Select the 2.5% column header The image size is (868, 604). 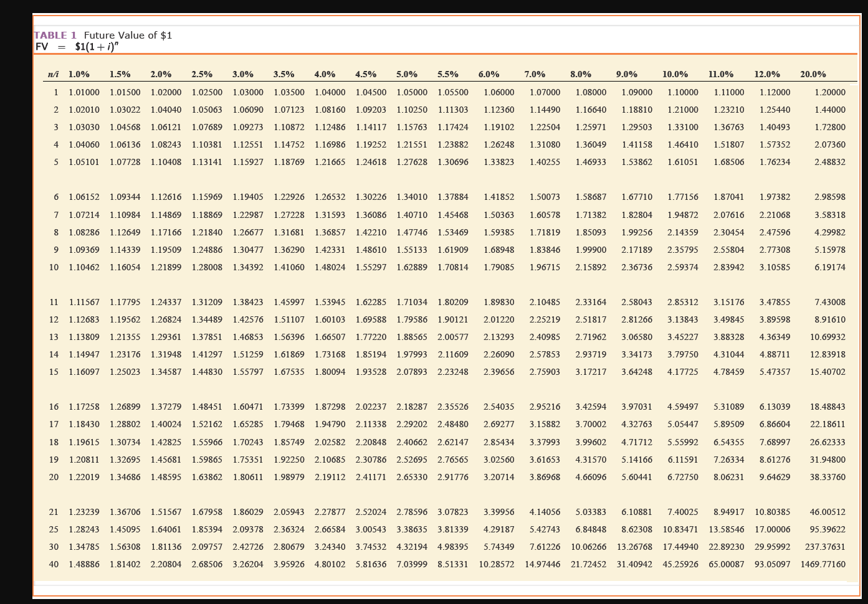coord(202,74)
